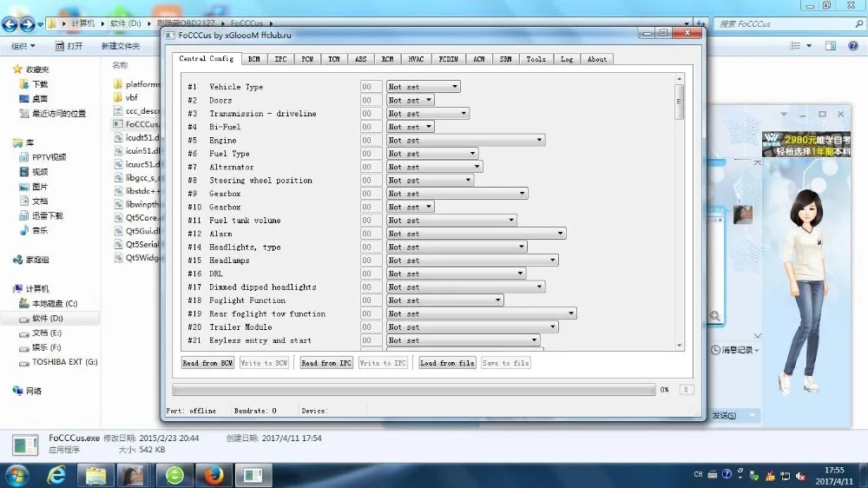Image resolution: width=868 pixels, height=488 pixels.
Task: Open Firefox from the taskbar
Action: coord(214,475)
